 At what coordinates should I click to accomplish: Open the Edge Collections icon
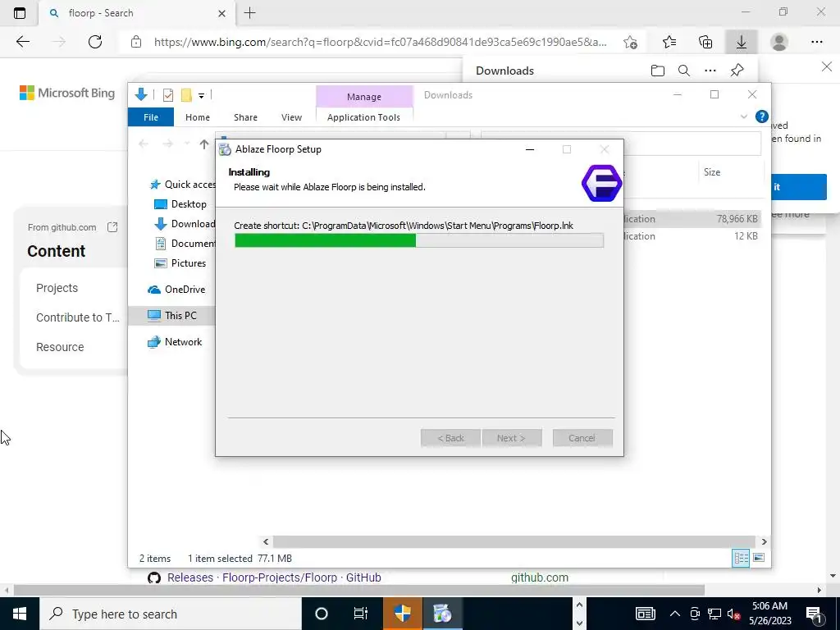(705, 42)
